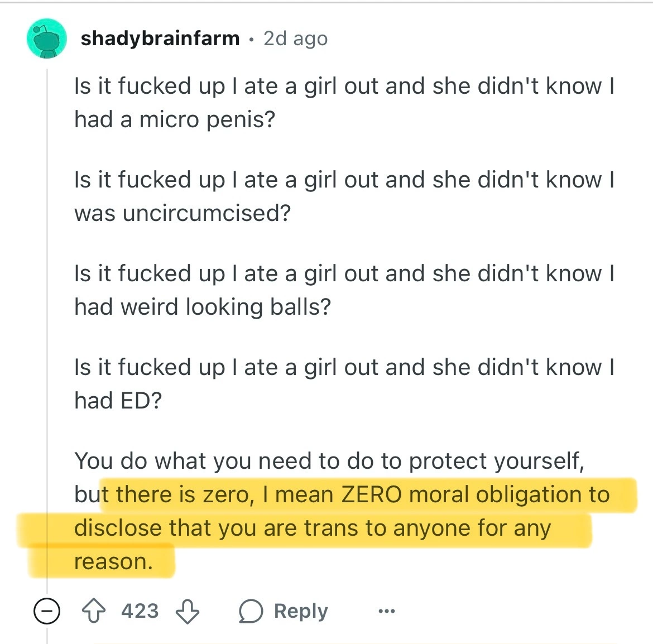Downvote the comment with the down arrow
The height and width of the screenshot is (644, 653).
[x=188, y=611]
